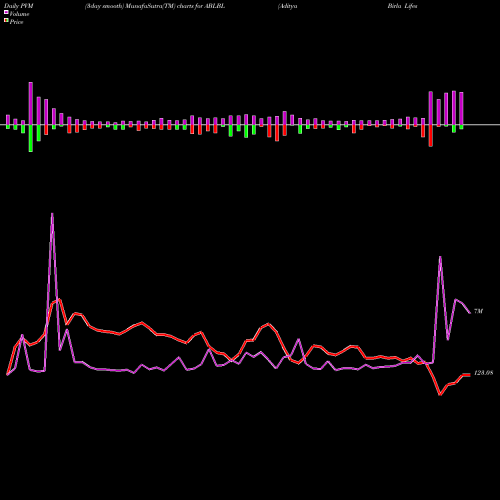Click the tallest magenta volume bar at left
The image size is (500, 500).
31,103
